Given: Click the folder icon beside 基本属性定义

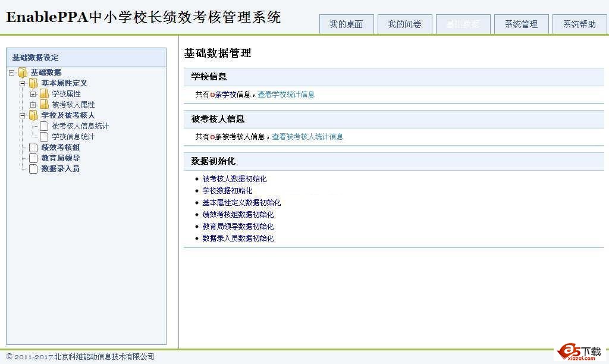Looking at the screenshot, I should 33,84.
